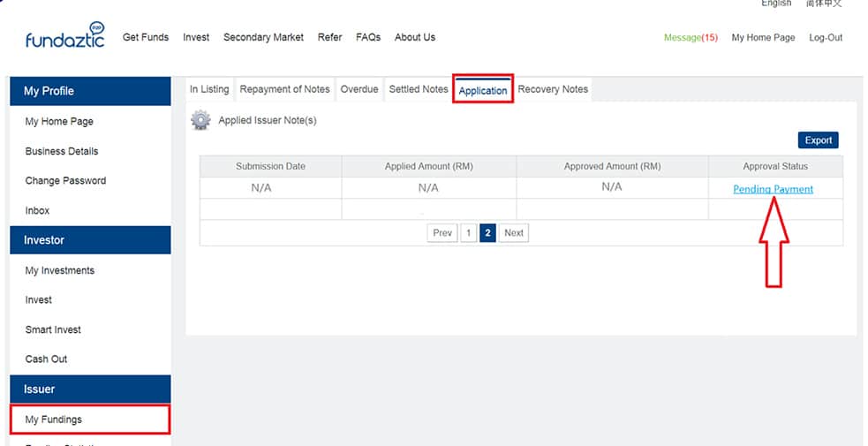Jump to page 1 in pagination

(469, 233)
